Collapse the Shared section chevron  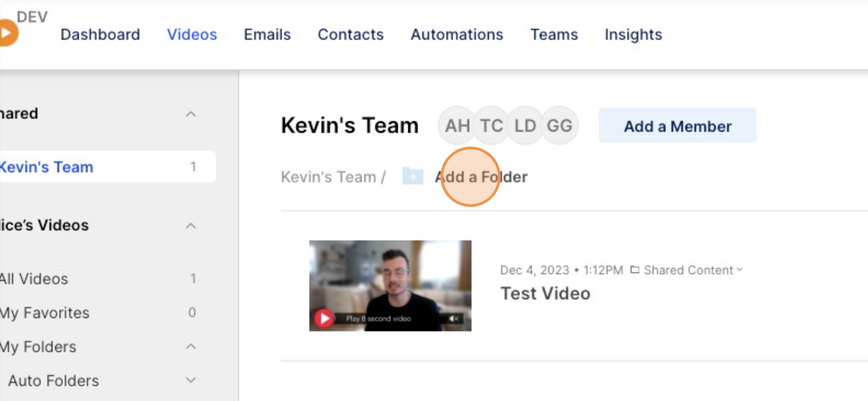click(x=191, y=114)
